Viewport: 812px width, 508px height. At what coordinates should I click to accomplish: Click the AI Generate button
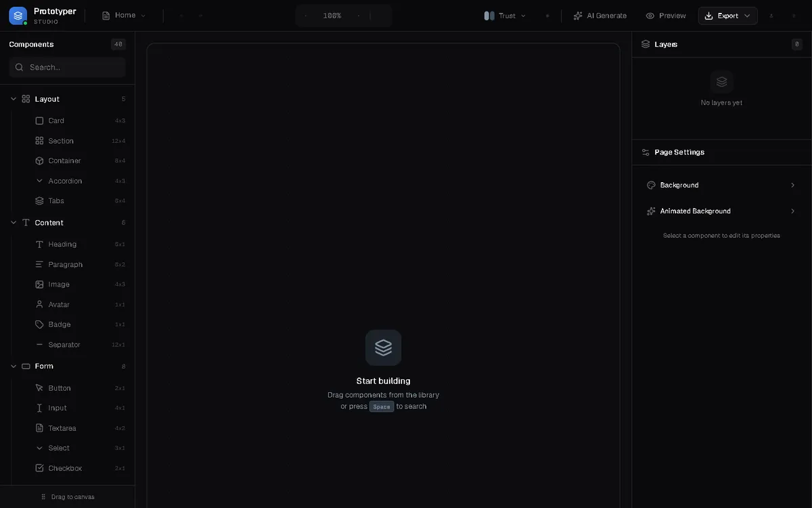click(x=600, y=16)
